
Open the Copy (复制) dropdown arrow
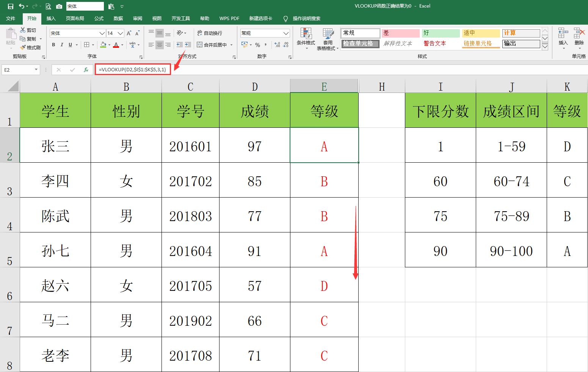point(41,39)
